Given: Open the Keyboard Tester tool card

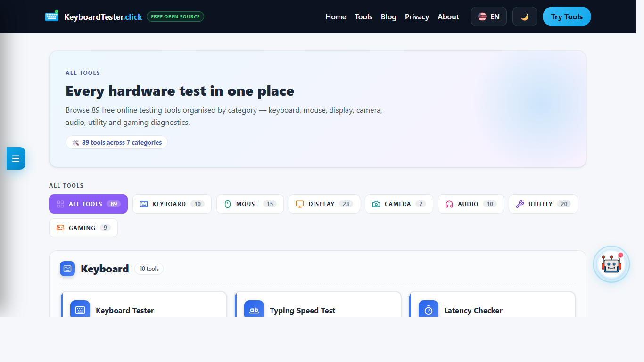Looking at the screenshot, I should pyautogui.click(x=144, y=304).
